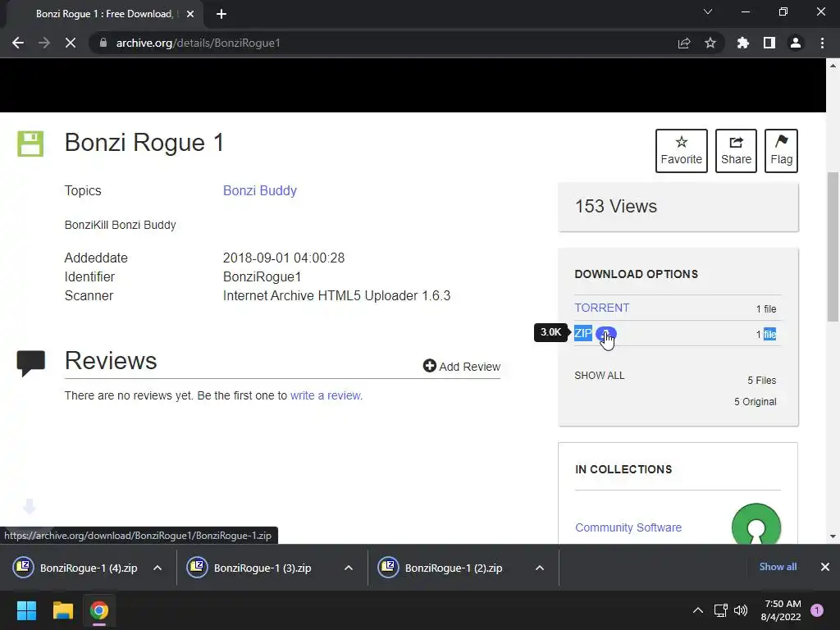Click the 153 Views text
Image resolution: width=840 pixels, height=630 pixels.
(615, 206)
